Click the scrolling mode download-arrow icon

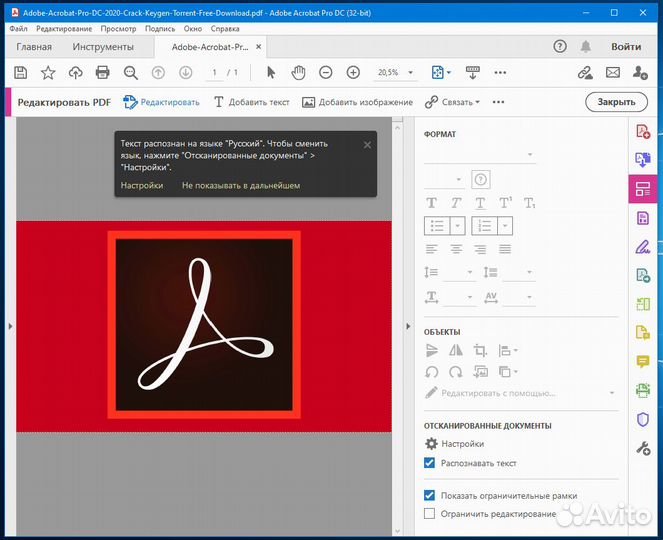pos(472,73)
